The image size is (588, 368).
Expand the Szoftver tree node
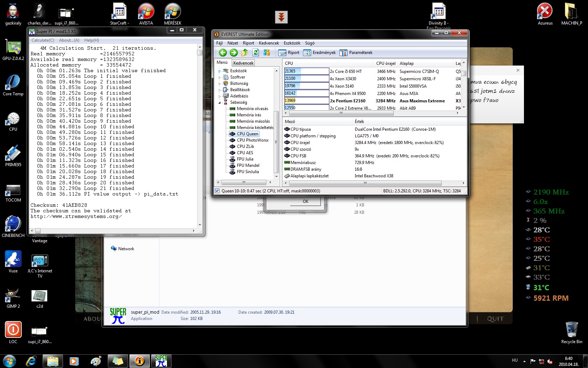coord(219,77)
